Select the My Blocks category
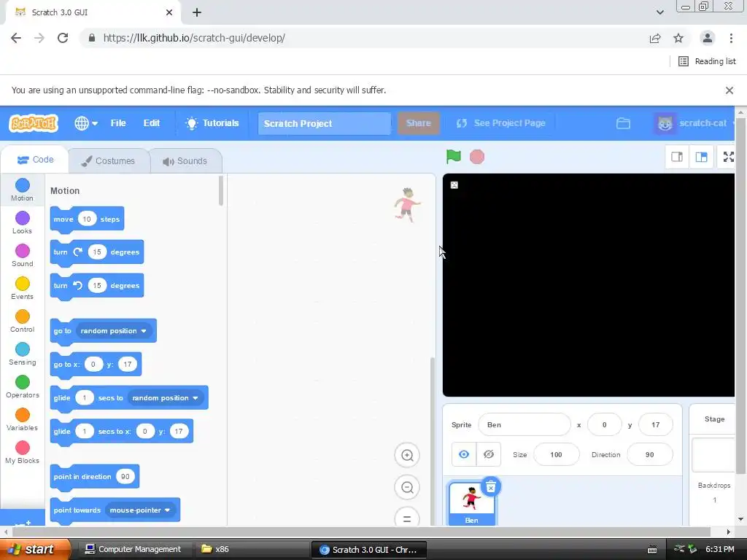747x560 pixels. [x=22, y=452]
